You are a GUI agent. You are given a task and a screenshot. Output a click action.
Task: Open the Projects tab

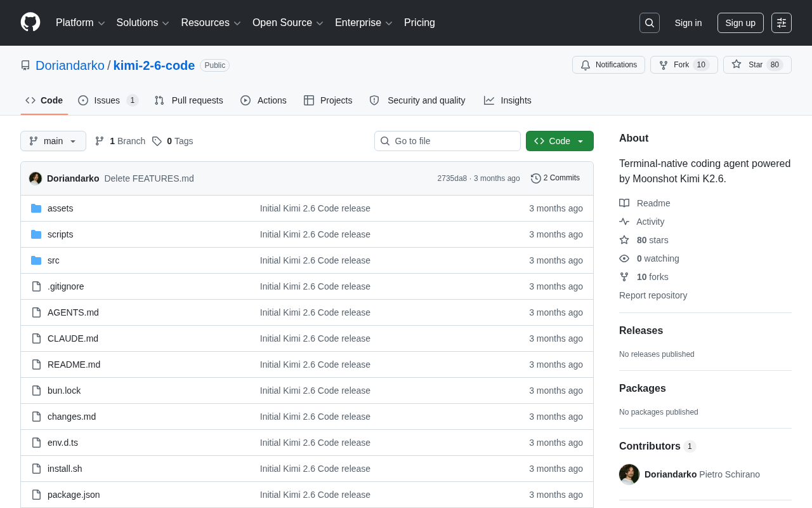(x=328, y=100)
